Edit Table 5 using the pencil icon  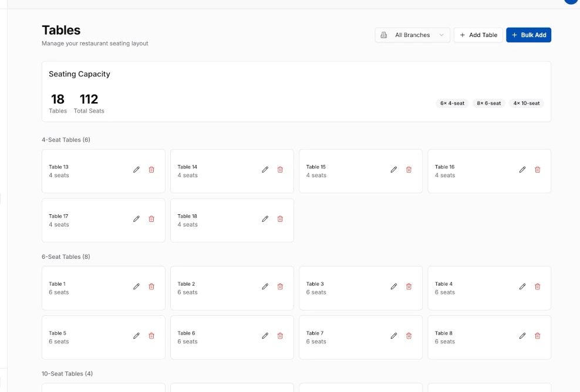point(136,336)
